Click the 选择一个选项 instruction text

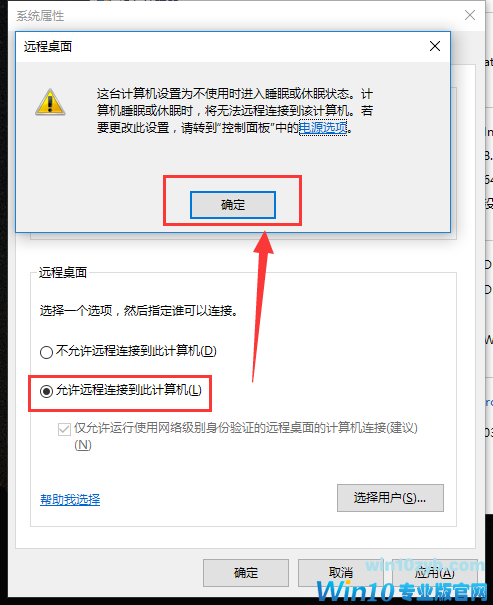click(x=138, y=310)
